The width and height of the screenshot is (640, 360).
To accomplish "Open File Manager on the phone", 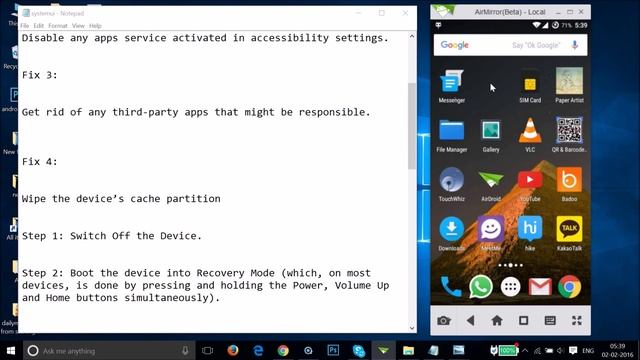I will 451,136.
